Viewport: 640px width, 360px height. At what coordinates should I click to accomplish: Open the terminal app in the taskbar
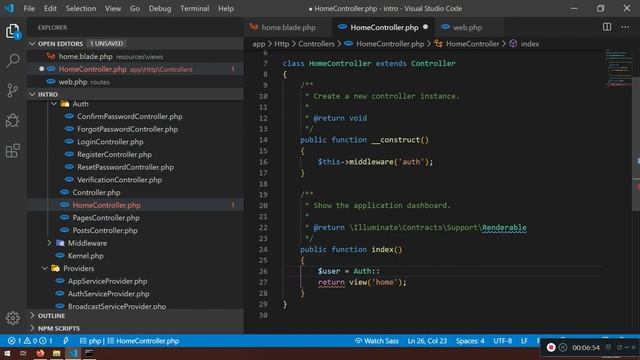89,353
